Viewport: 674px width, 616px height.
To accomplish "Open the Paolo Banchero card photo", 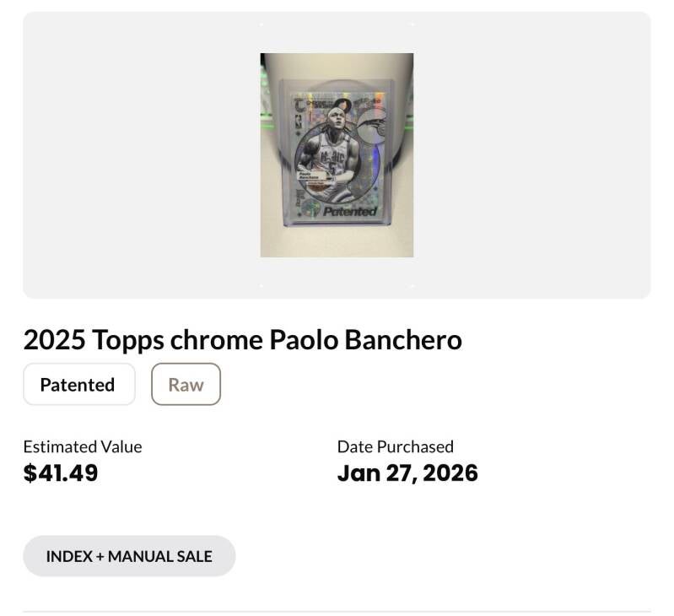I will tap(337, 155).
